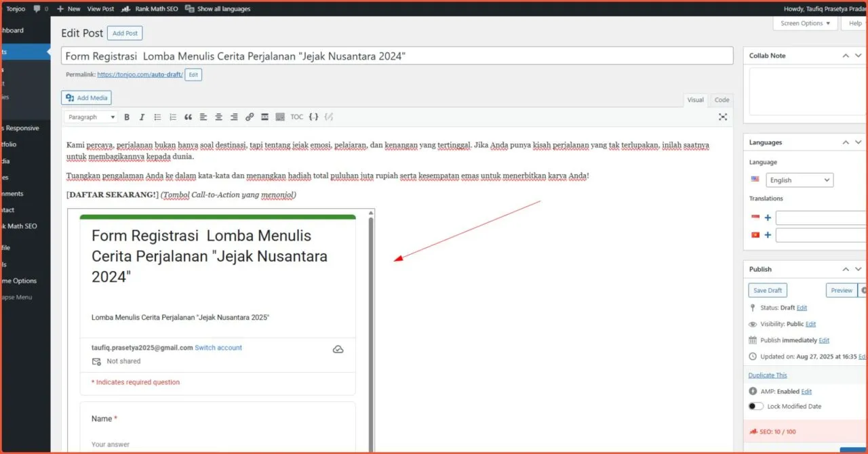
Task: Click Duplicate This link
Action: coord(768,375)
